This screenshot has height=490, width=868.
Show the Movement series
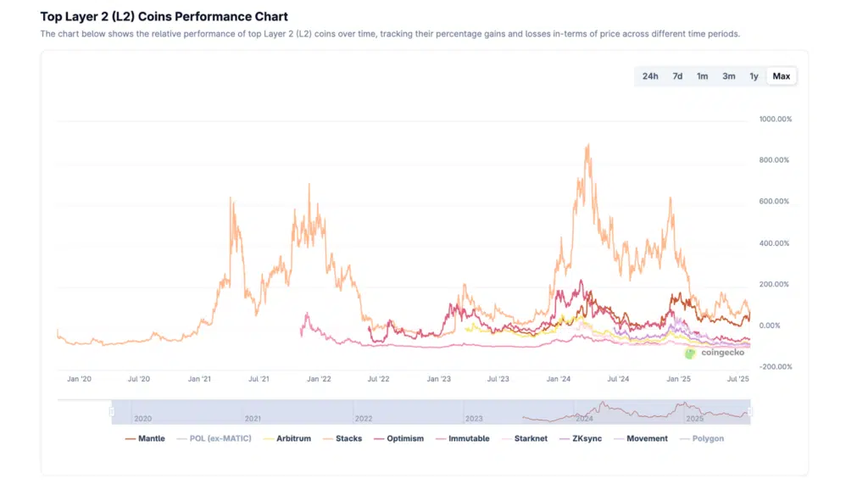[640, 439]
